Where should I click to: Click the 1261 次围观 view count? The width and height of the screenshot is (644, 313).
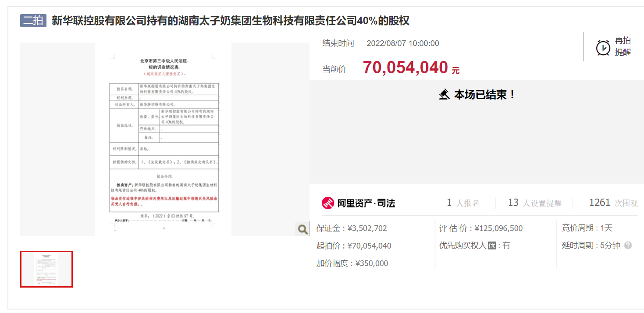[x=613, y=203]
